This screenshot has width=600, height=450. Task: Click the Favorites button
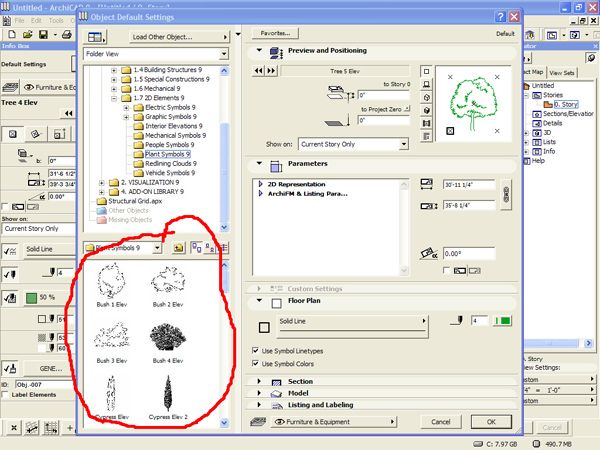(x=275, y=33)
